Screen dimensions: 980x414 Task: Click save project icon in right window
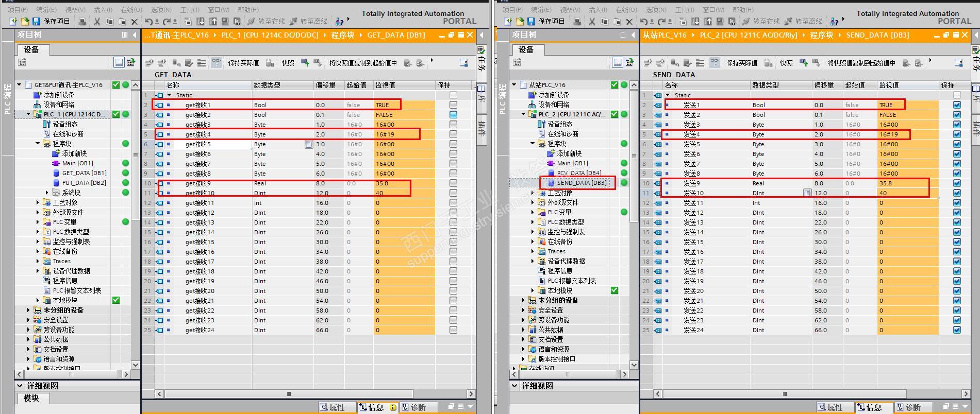pyautogui.click(x=531, y=22)
